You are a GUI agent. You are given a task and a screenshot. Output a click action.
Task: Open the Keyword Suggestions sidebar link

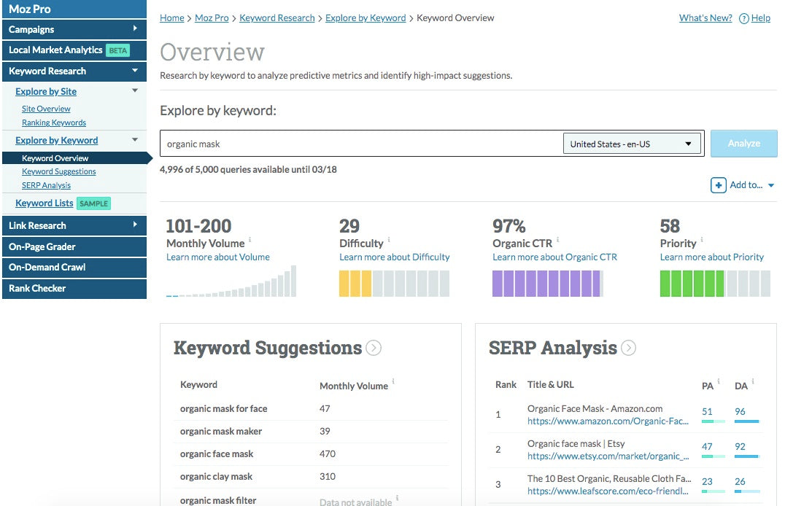point(58,171)
